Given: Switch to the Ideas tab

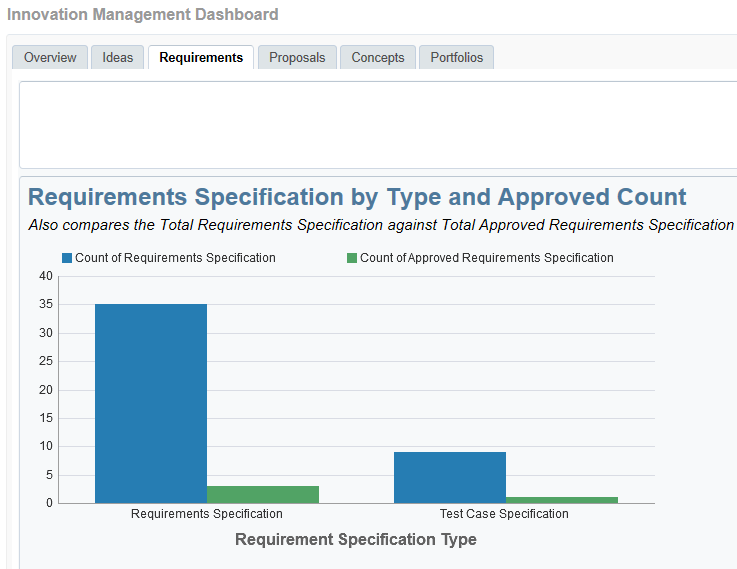Looking at the screenshot, I should (118, 58).
